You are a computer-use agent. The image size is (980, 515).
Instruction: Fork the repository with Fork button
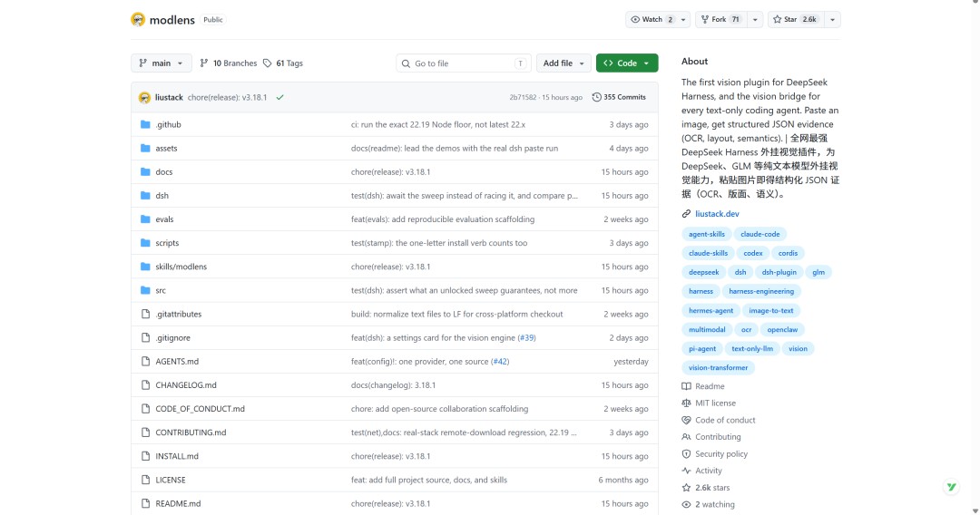[720, 19]
